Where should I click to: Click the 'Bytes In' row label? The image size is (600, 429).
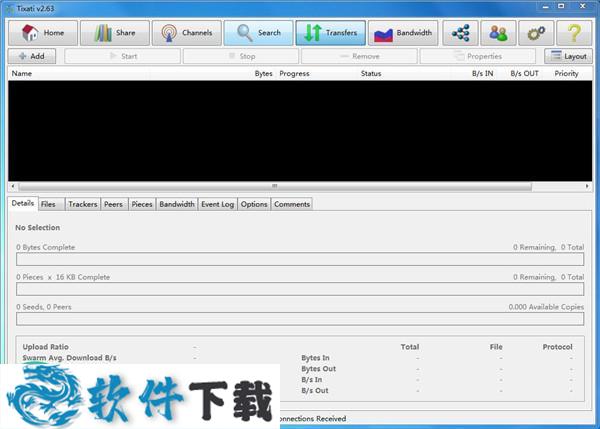tap(315, 358)
